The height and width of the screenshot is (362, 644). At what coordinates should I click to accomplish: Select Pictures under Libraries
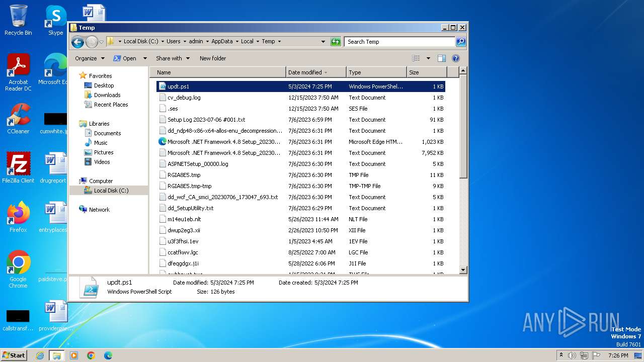[104, 152]
